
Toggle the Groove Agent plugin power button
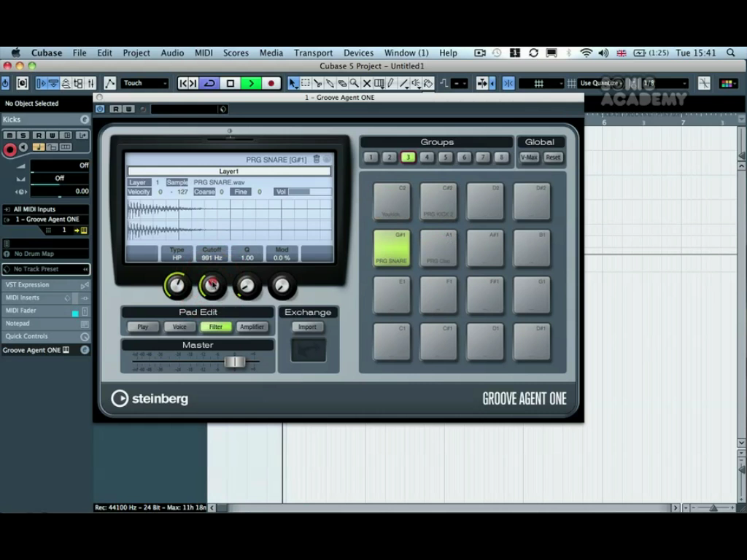[x=100, y=109]
